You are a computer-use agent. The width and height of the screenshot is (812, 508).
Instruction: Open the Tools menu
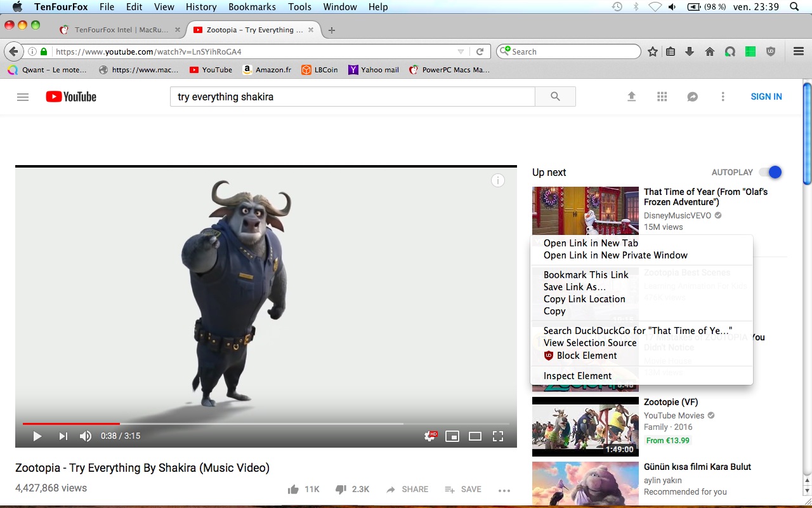[x=299, y=7]
